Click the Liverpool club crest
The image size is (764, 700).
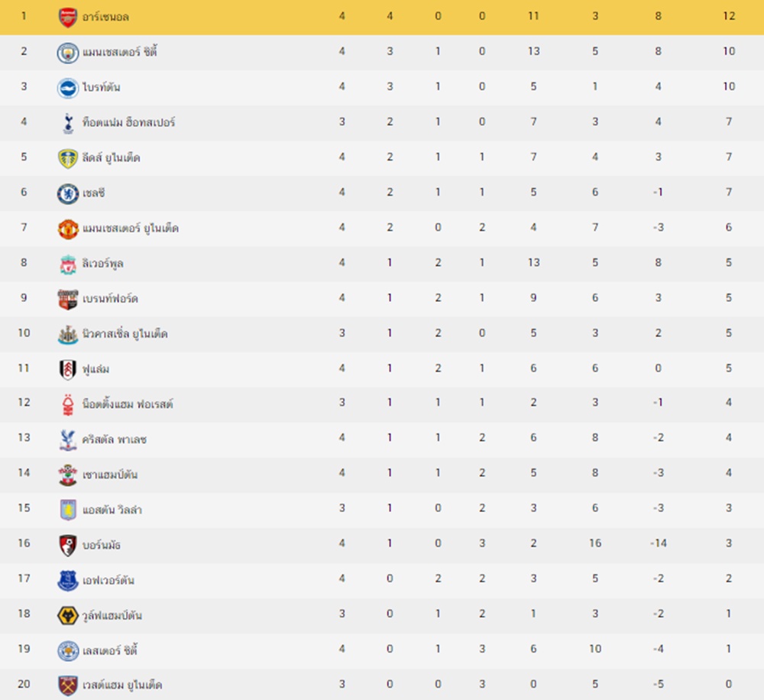pos(68,264)
